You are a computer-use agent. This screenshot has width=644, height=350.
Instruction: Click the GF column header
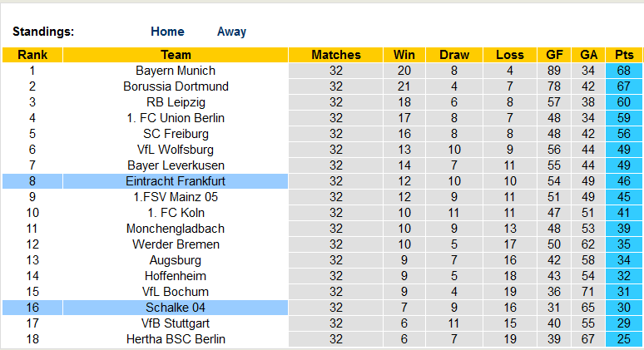(x=554, y=55)
